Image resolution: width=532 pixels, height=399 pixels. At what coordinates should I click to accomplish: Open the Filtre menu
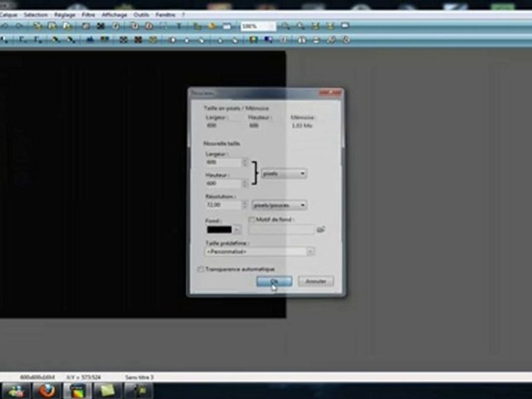tap(88, 14)
